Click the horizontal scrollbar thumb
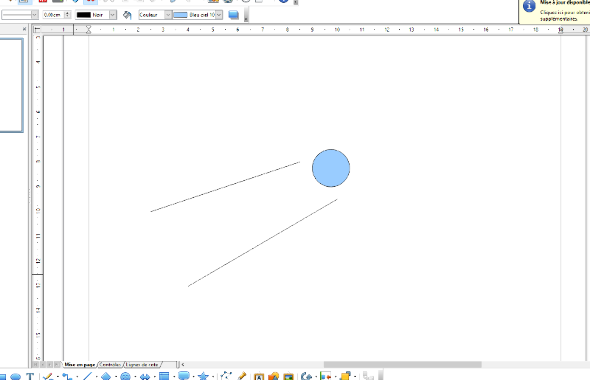This screenshot has height=380, width=590. coord(403,365)
